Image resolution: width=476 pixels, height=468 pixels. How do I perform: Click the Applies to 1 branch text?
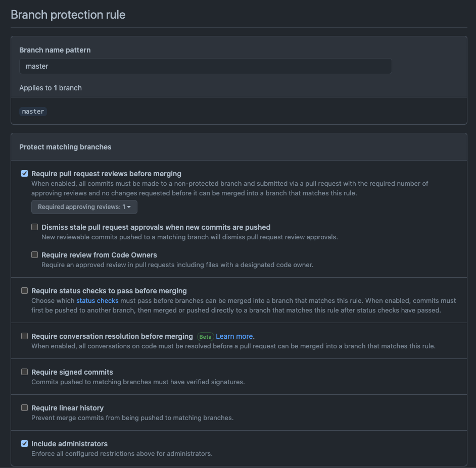coord(51,88)
